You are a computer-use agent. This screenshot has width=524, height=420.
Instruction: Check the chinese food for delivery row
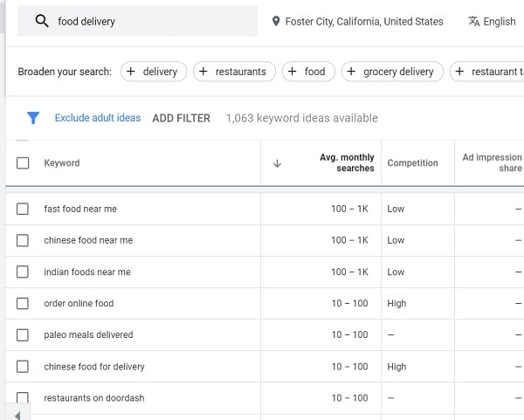click(x=23, y=367)
